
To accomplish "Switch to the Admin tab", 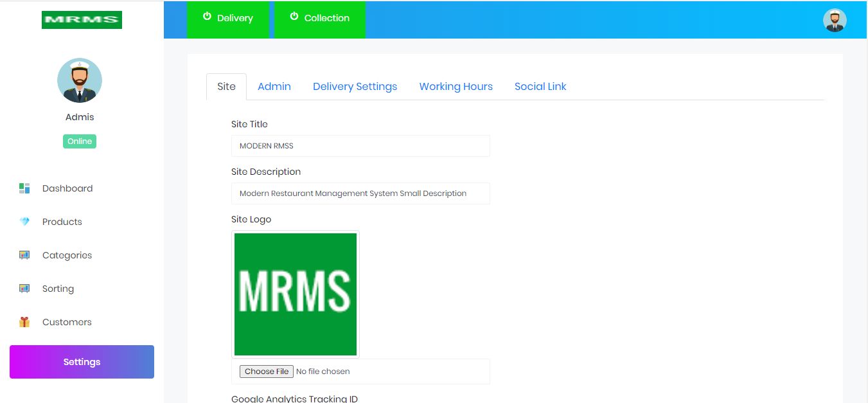I will (x=274, y=87).
